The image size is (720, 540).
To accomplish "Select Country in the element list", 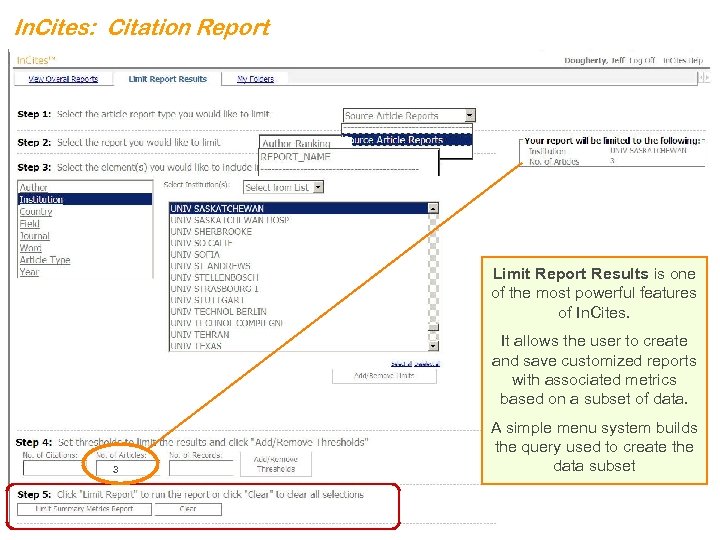I will coord(36,211).
